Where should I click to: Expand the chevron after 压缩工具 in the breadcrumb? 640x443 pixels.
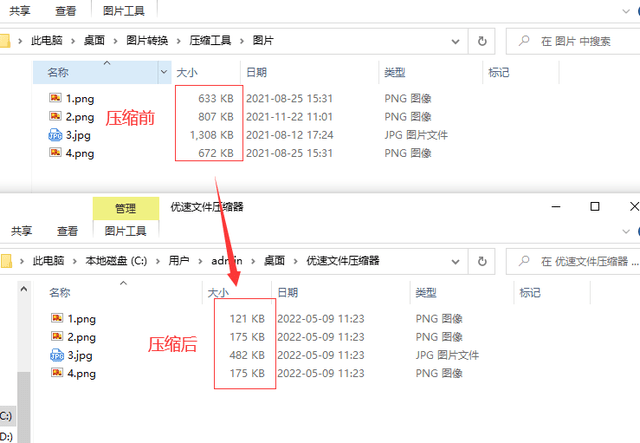tap(243, 41)
